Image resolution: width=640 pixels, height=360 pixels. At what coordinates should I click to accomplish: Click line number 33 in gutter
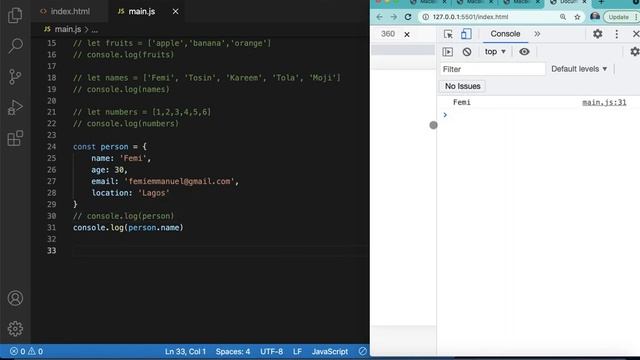(51, 251)
